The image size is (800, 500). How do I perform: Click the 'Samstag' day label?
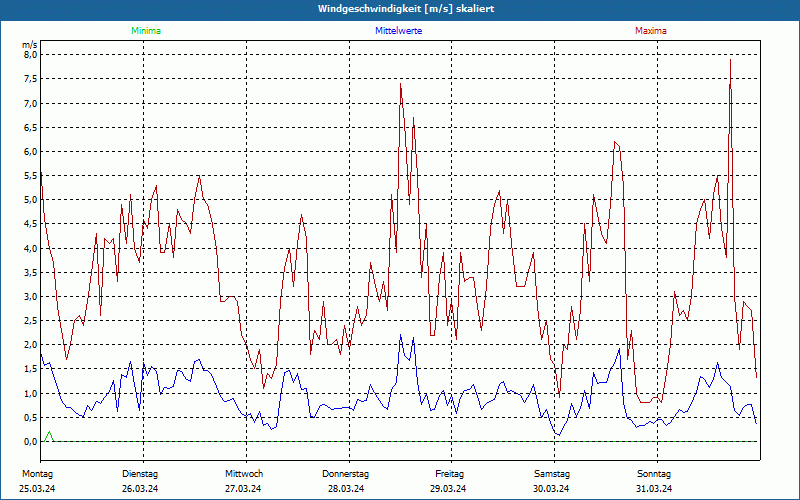pos(552,474)
